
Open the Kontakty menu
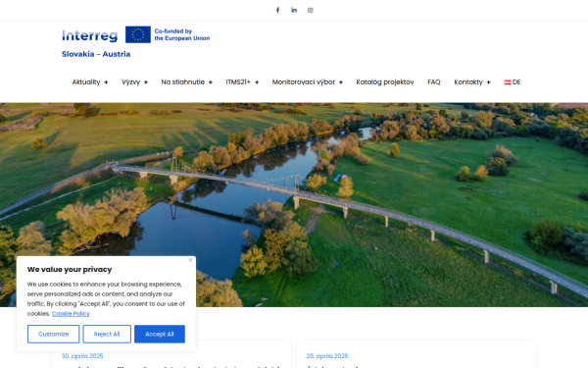[468, 81]
